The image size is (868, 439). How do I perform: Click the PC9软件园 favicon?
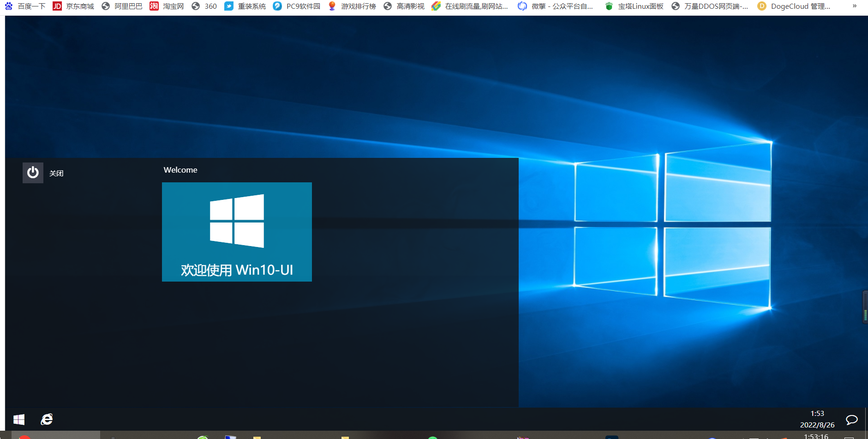click(277, 6)
